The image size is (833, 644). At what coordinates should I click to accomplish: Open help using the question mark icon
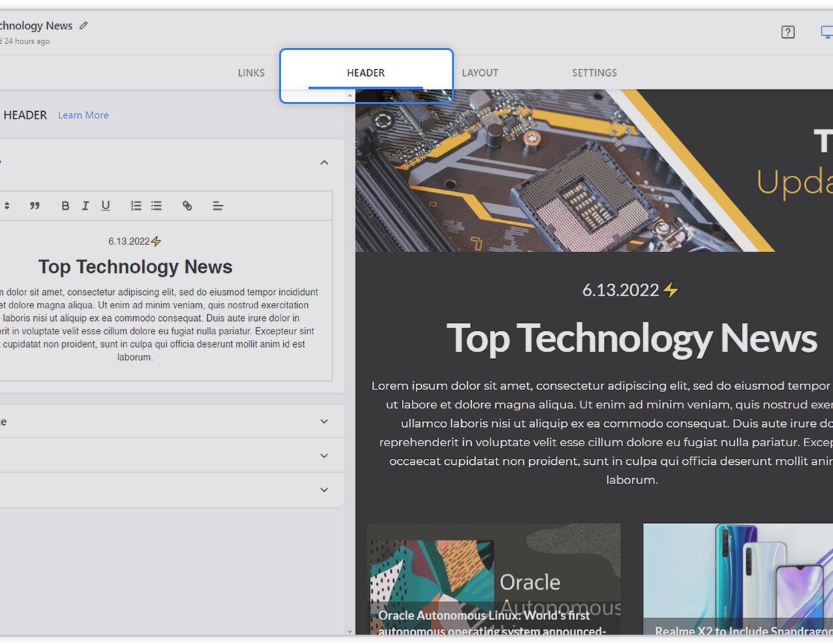788,32
